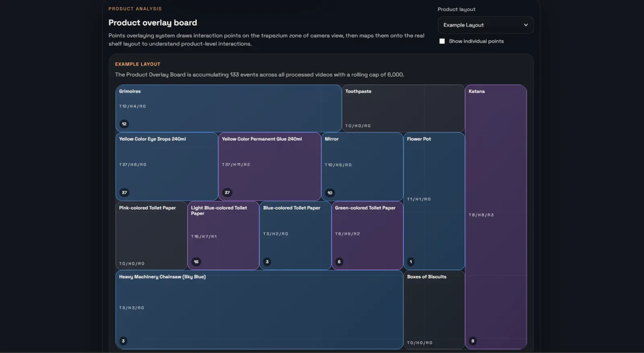Click the Green-colored Toilet Paper label

(365, 208)
